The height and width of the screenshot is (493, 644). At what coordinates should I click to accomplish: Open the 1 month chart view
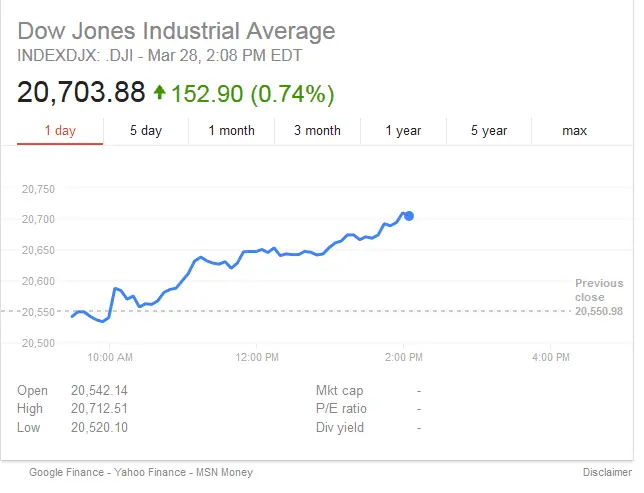(x=231, y=131)
